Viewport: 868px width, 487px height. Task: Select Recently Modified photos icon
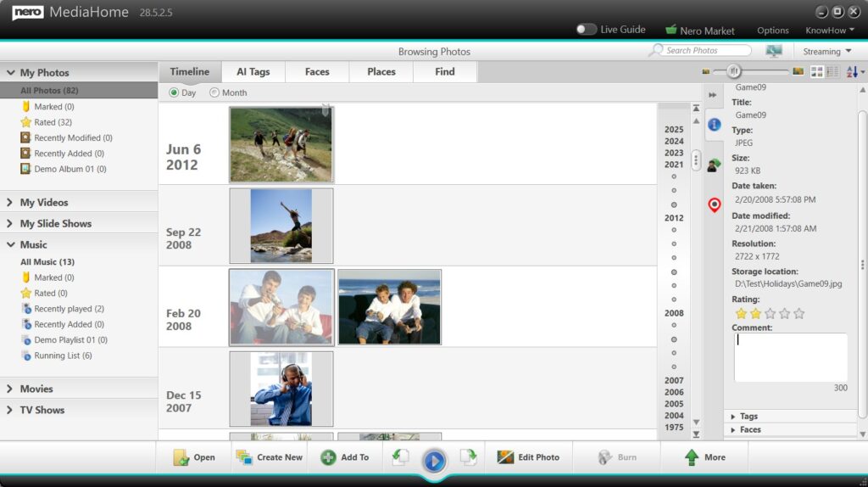click(25, 137)
